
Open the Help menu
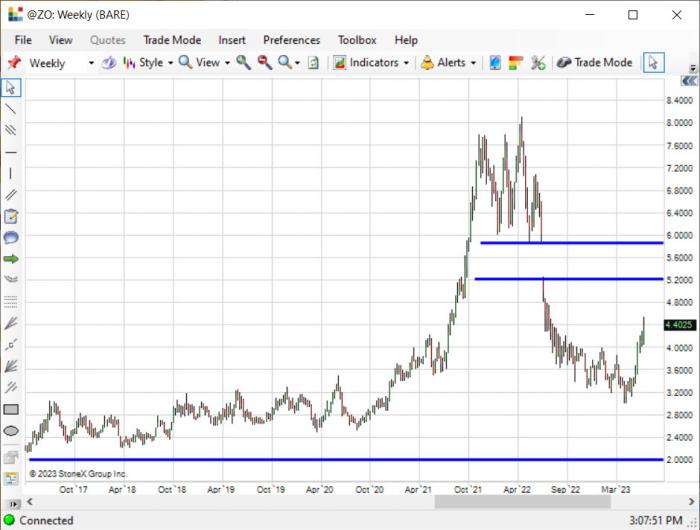point(406,40)
